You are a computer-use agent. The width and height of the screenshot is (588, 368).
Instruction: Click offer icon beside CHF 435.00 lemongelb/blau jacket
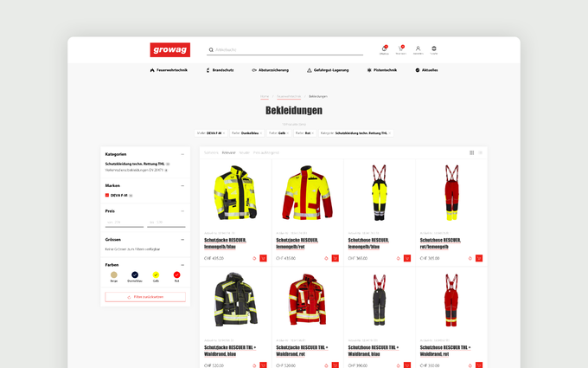[254, 258]
